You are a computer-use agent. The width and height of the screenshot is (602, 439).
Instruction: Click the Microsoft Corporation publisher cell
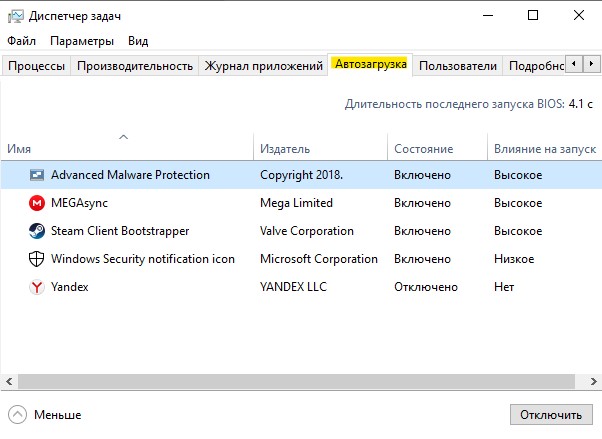(x=319, y=259)
